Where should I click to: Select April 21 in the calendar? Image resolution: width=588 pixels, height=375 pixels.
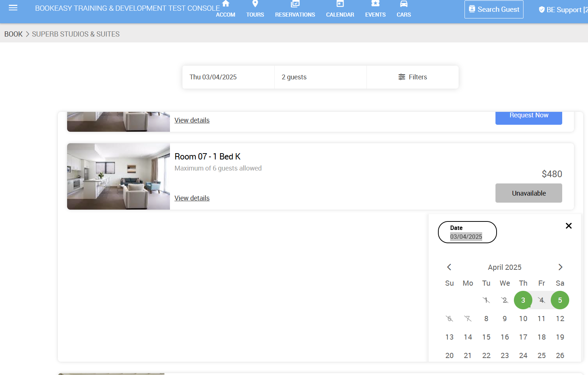click(x=468, y=355)
